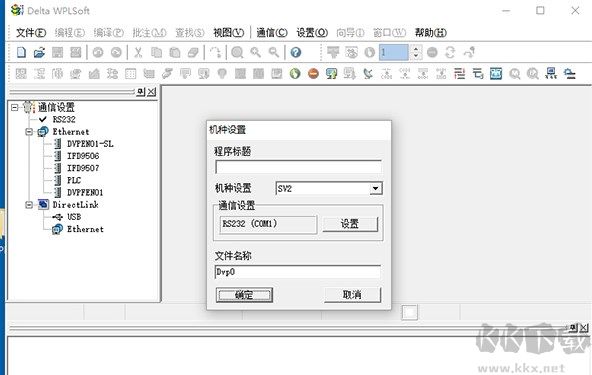Decrease the toolbar number with stepper down arrow
This screenshot has height=375, width=592.
pos(416,56)
